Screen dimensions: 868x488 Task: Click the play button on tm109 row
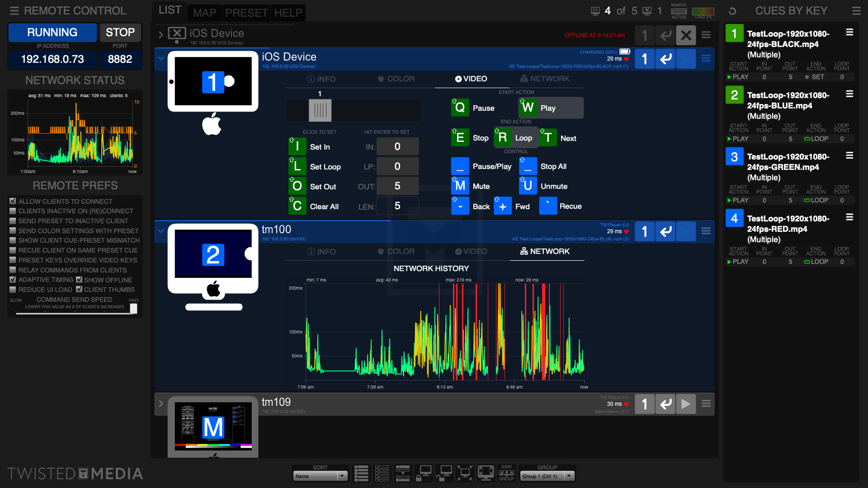point(686,404)
